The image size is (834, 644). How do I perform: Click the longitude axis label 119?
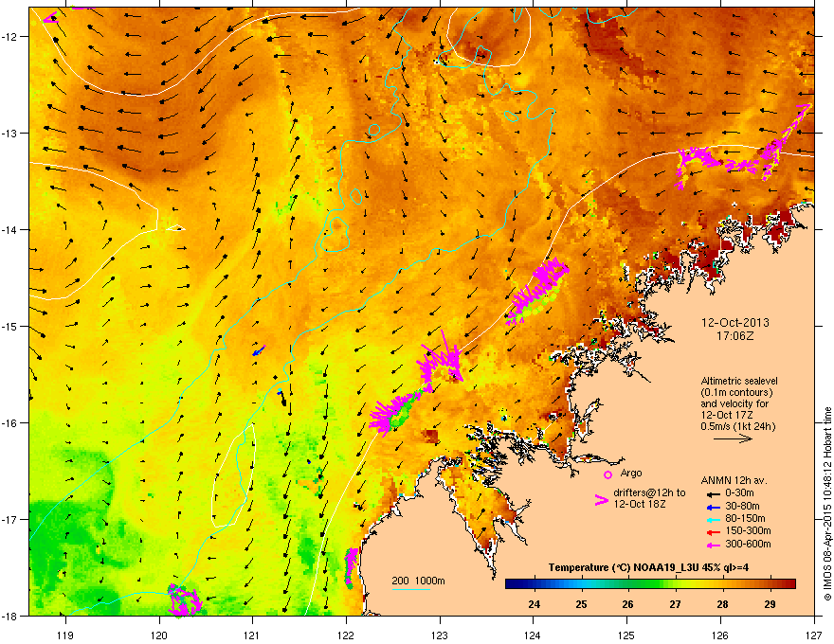pos(65,635)
